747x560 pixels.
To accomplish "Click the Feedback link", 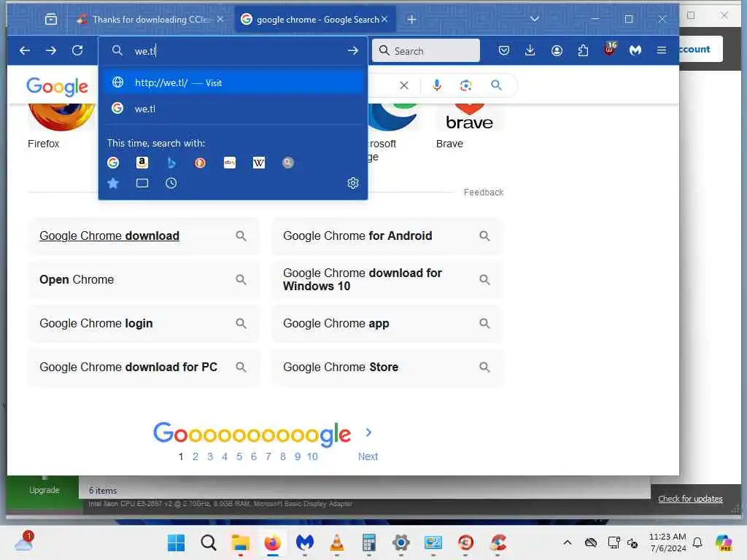I will point(484,192).
